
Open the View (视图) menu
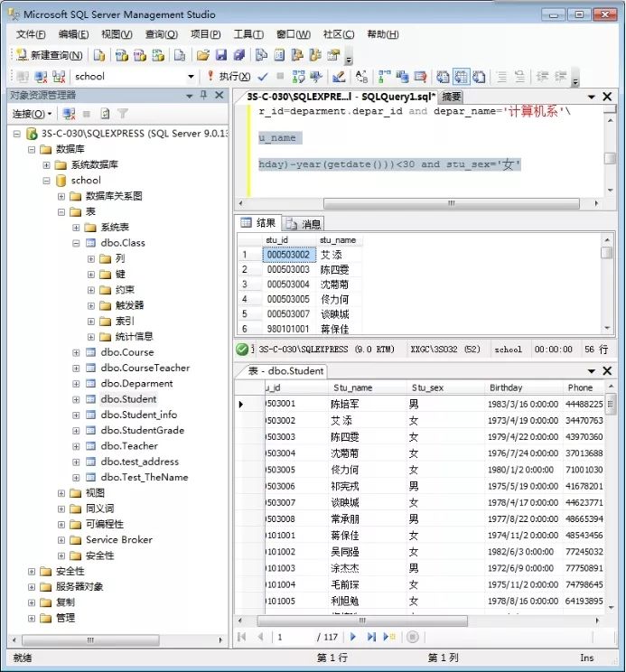click(x=117, y=34)
